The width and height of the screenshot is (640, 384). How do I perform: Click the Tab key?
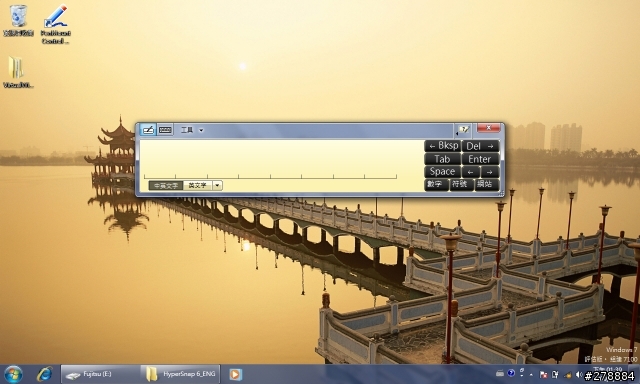(x=443, y=159)
